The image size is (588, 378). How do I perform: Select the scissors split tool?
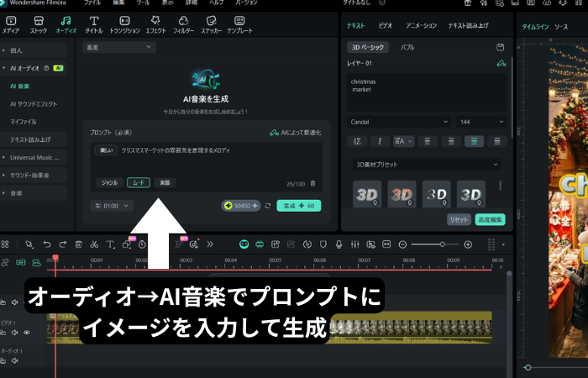(x=94, y=244)
